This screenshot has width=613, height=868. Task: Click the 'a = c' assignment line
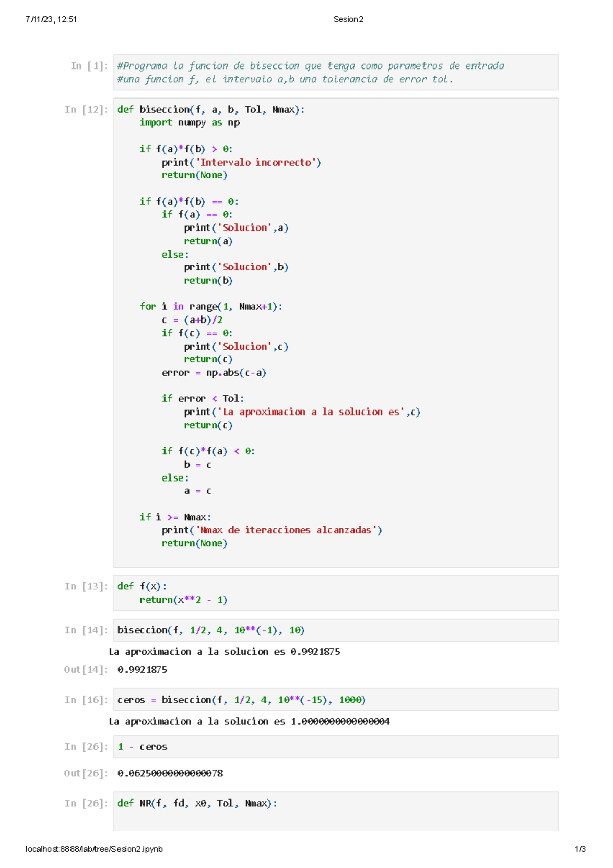click(x=198, y=491)
